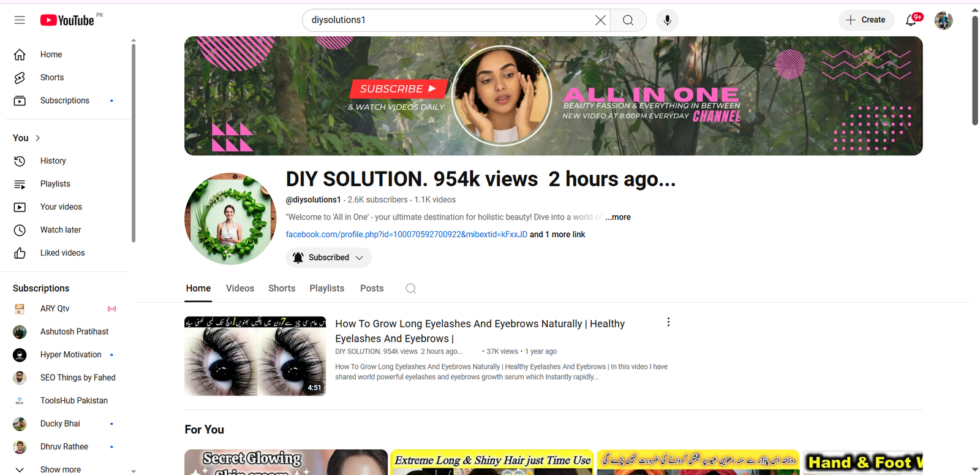
Task: Open the account avatar menu
Action: (943, 20)
